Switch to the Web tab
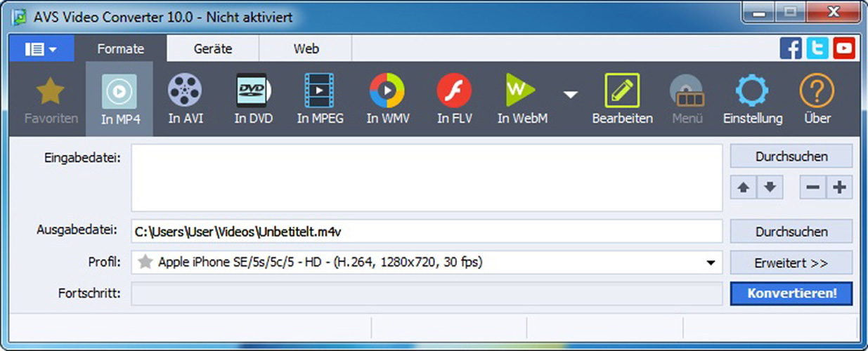The image size is (868, 351). 306,49
